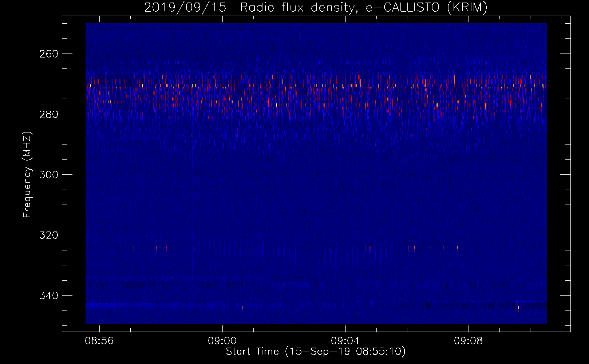
Task: Select the Frequency (MHZ) axis label
Action: 27,174
